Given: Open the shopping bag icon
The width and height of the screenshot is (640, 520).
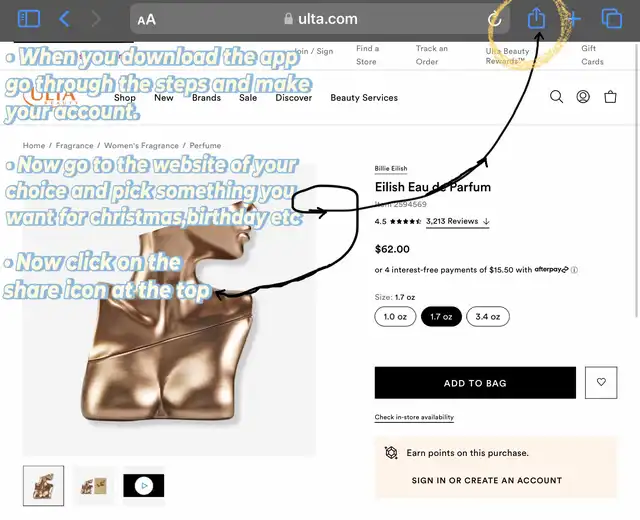Looking at the screenshot, I should 610,97.
